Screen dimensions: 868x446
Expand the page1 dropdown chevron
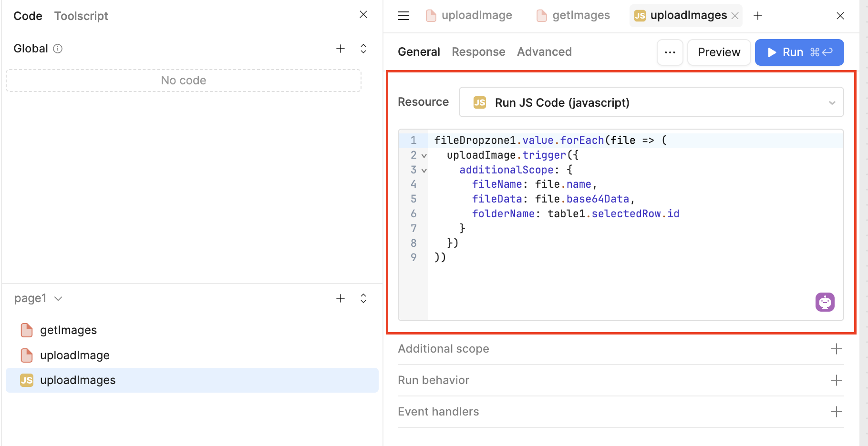pyautogui.click(x=58, y=298)
